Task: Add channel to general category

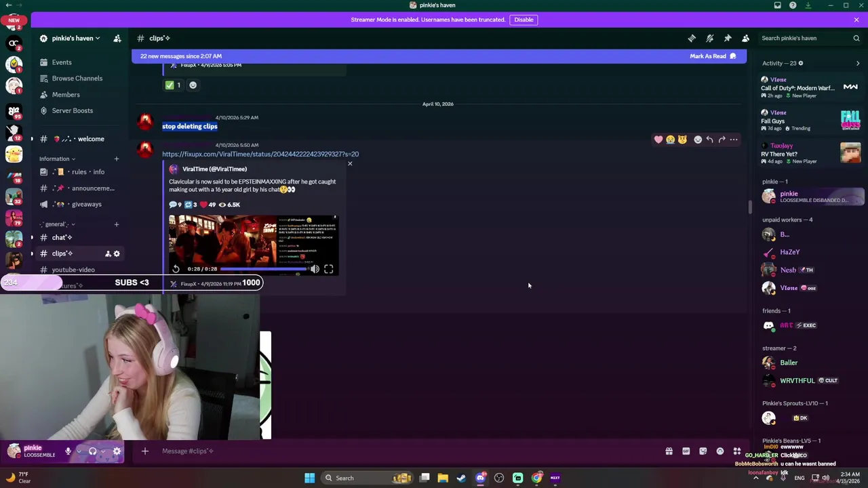Action: 117,224
